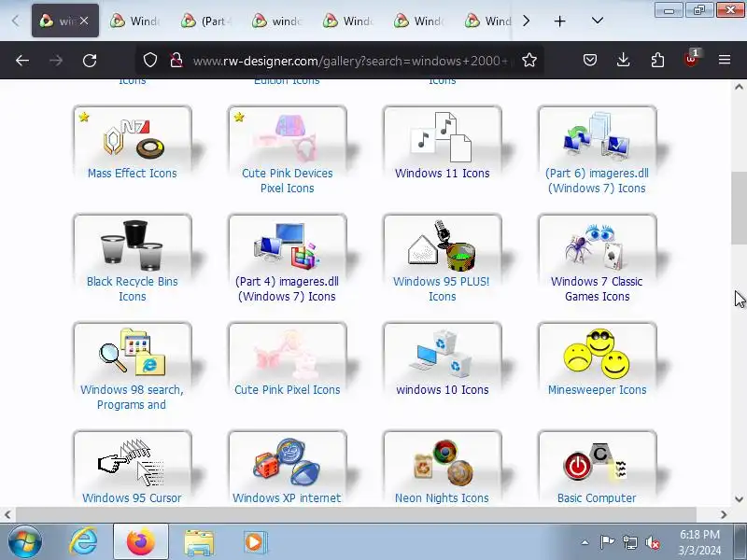Follow 'Windows 7 Classic Games Icons' link

[x=597, y=288]
